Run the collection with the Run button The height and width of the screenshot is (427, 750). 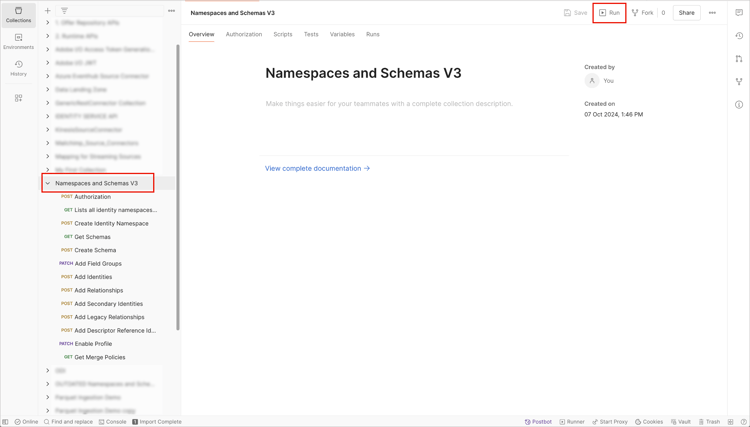coord(609,13)
